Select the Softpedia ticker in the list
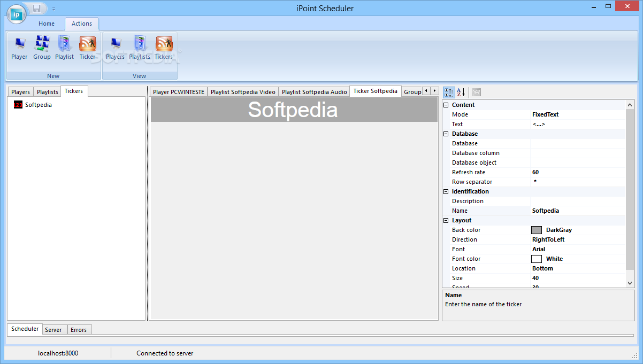Viewport: 643px width, 364px height. coord(33,105)
